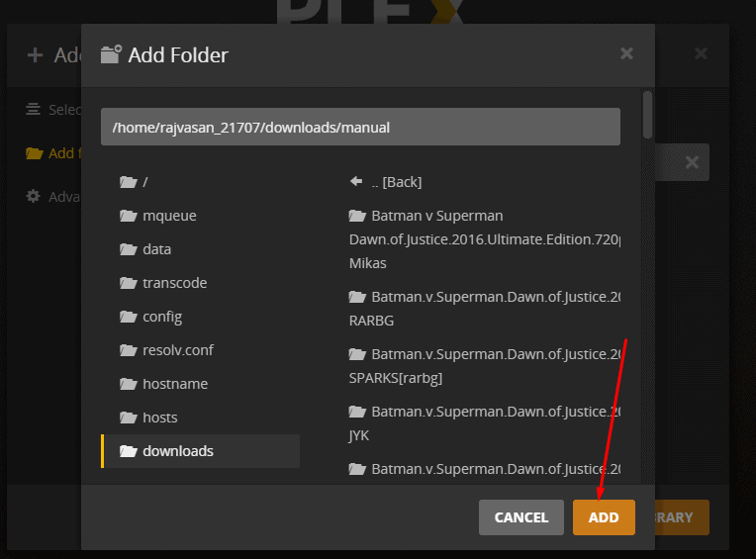
Task: Open the hostname entry
Action: pos(175,384)
